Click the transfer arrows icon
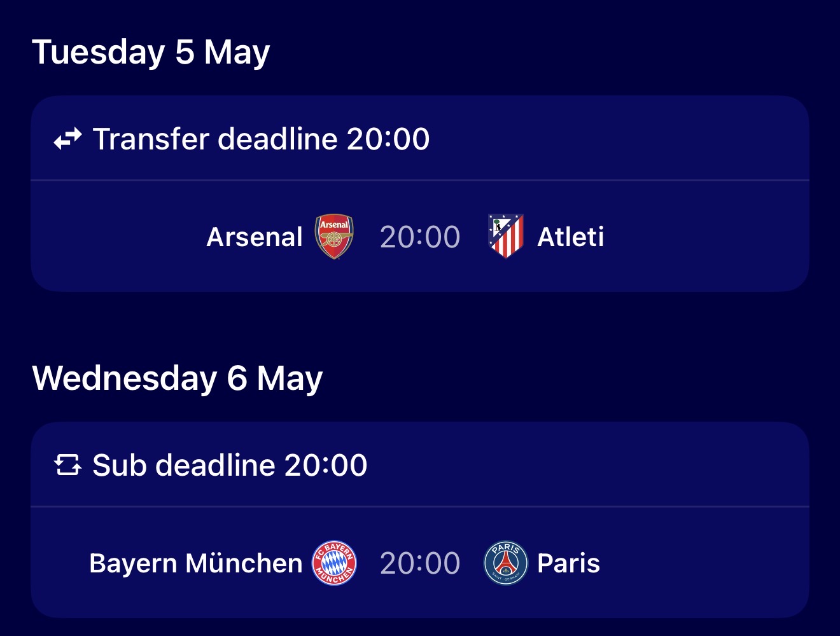Image resolution: width=840 pixels, height=636 pixels. click(x=67, y=139)
